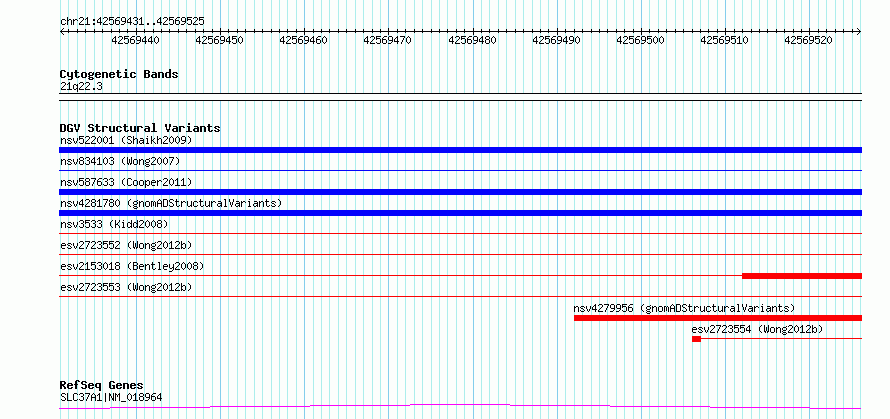The height and width of the screenshot is (419, 890).
Task: Click the SLC37A1|NM_018964 gene label
Action: 111,397
